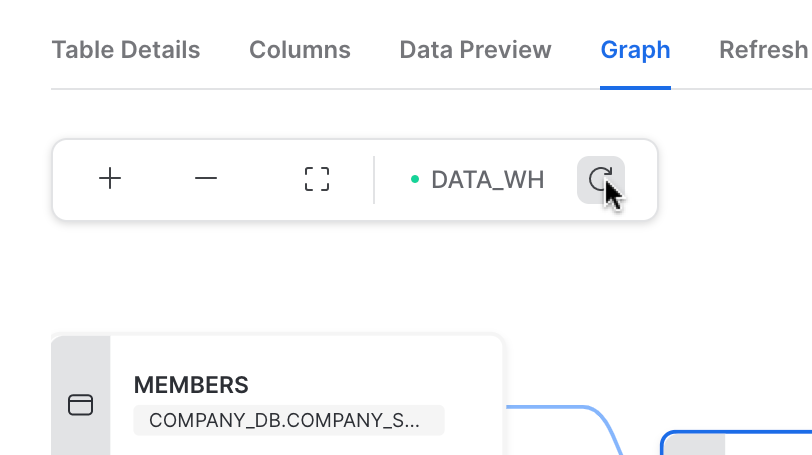
Task: Zoom out using the minus icon
Action: point(206,179)
